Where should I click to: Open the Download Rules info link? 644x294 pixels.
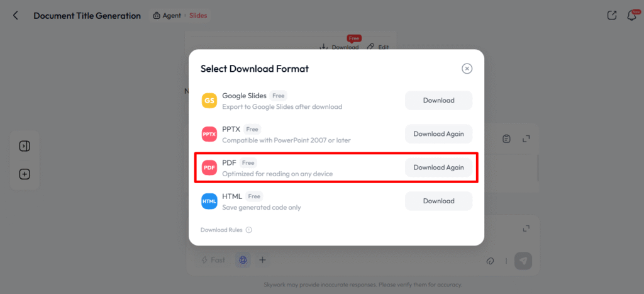(226, 230)
